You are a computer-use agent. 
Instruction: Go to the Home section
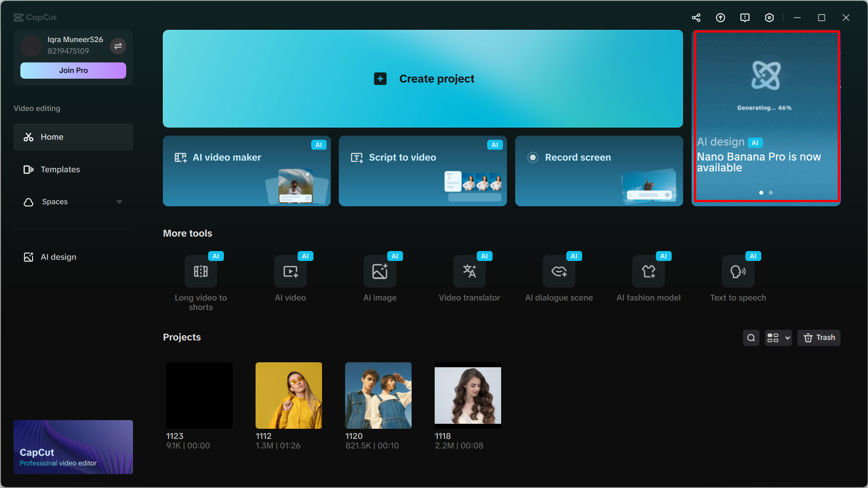click(x=73, y=137)
